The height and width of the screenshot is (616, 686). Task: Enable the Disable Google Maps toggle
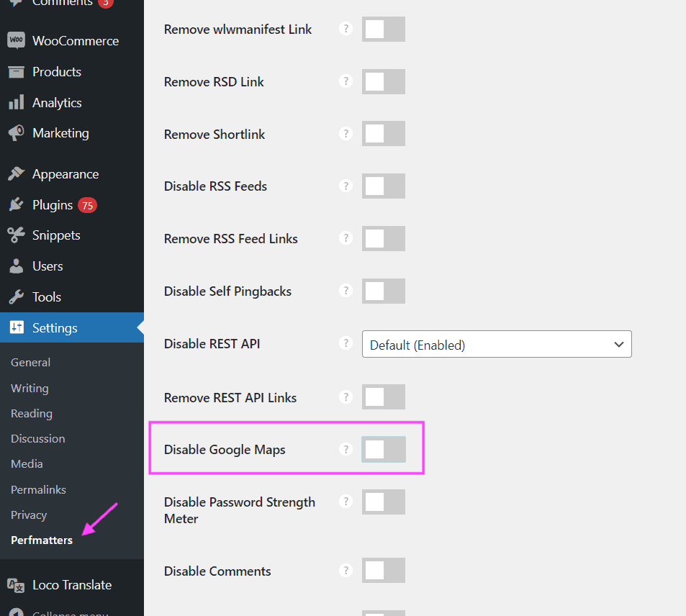383,449
